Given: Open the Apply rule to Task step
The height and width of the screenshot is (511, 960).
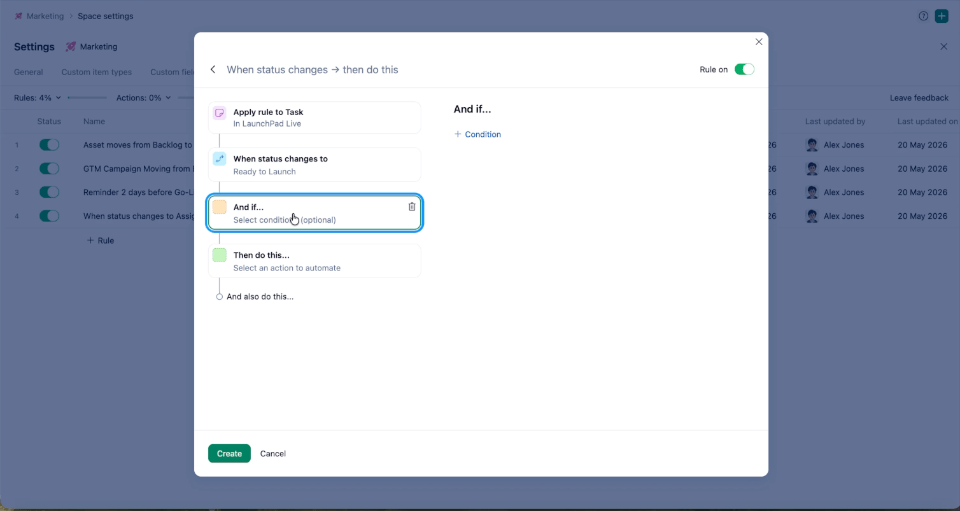Looking at the screenshot, I should (x=315, y=117).
